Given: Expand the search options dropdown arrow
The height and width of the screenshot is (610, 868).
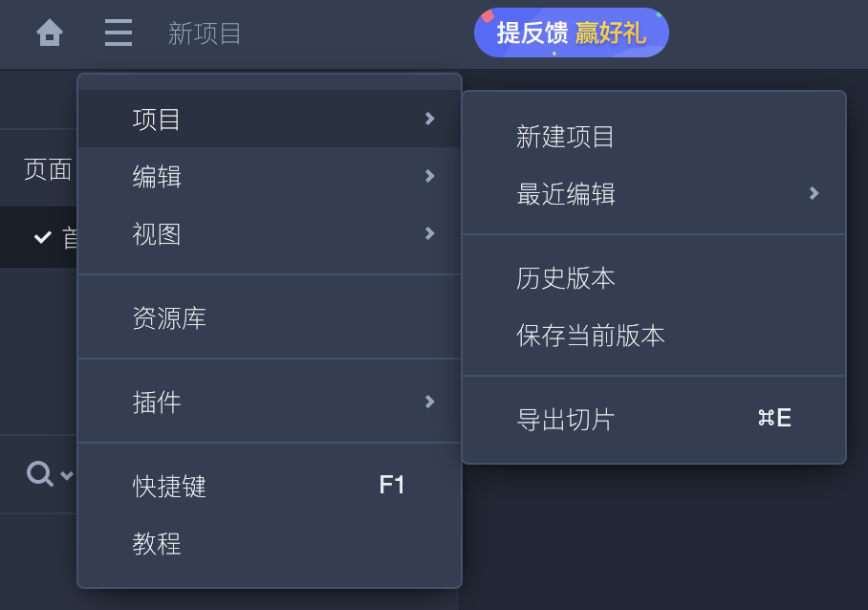Looking at the screenshot, I should [66, 475].
